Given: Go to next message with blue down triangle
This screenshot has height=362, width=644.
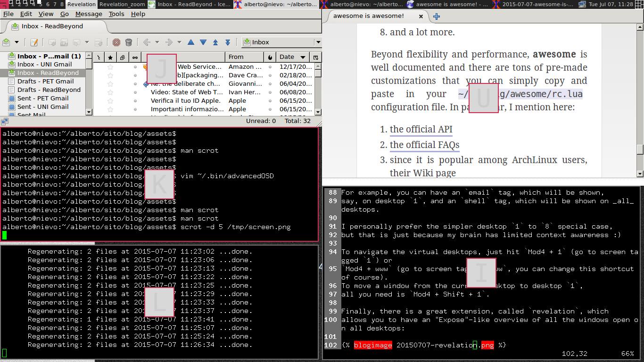Looking at the screenshot, I should [x=203, y=42].
